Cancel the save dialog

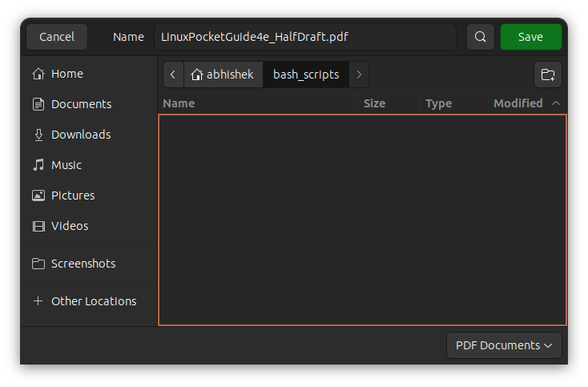pyautogui.click(x=57, y=37)
